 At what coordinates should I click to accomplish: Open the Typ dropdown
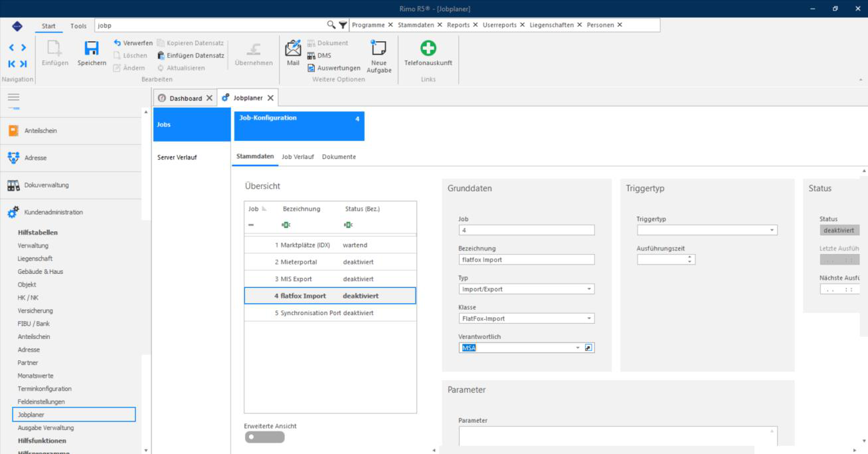(x=589, y=289)
